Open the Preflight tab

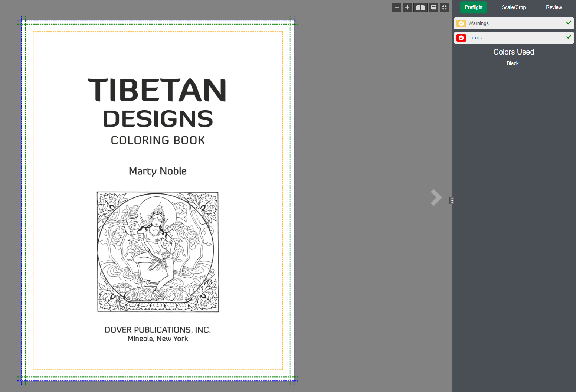(474, 7)
